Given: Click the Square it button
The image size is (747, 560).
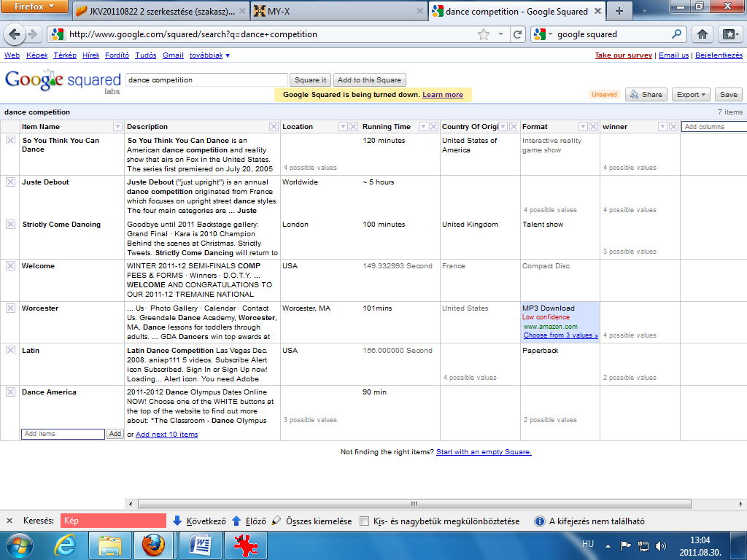Looking at the screenshot, I should tap(310, 80).
